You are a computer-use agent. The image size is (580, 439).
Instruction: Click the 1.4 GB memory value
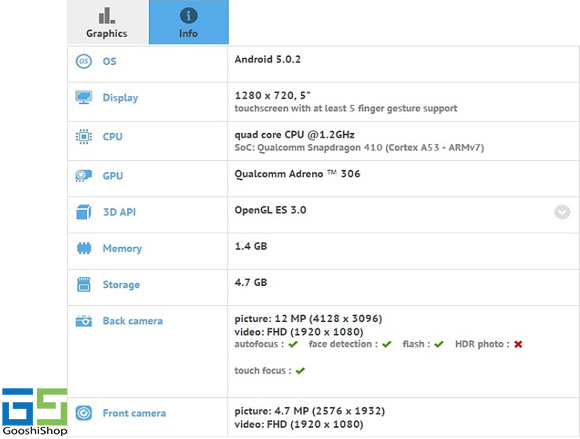[251, 246]
